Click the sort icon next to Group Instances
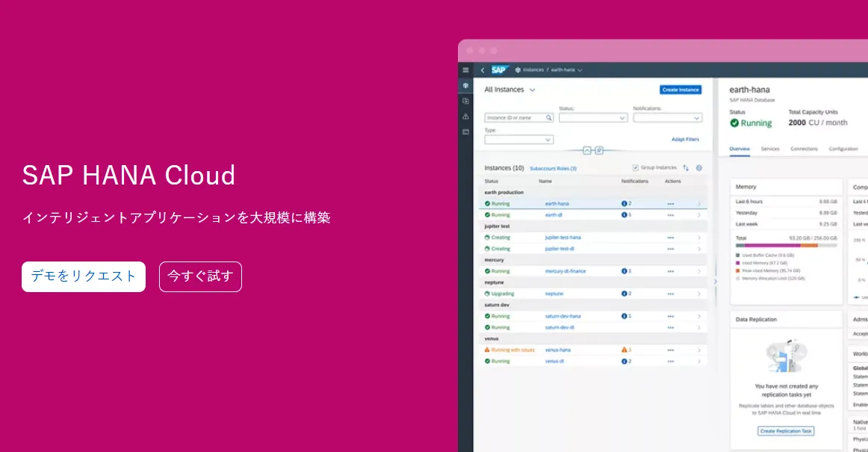This screenshot has width=868, height=452. (685, 167)
